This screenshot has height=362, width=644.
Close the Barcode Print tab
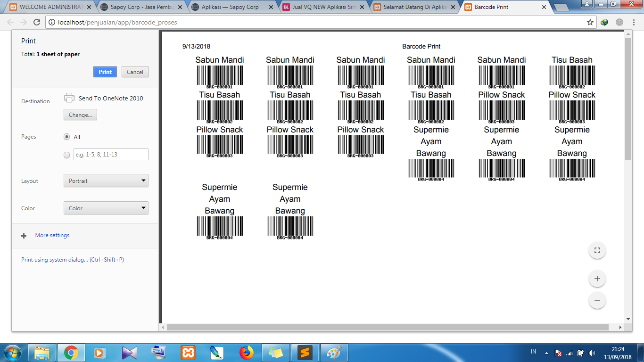(544, 8)
